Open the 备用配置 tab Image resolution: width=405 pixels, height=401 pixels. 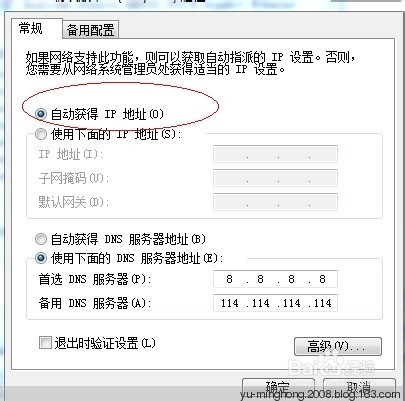(90, 30)
